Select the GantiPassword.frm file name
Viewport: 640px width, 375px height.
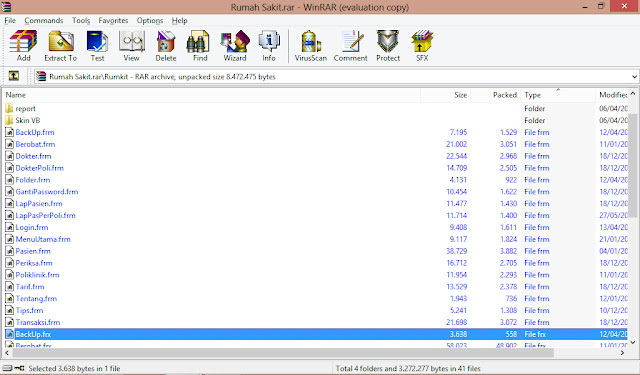47,192
